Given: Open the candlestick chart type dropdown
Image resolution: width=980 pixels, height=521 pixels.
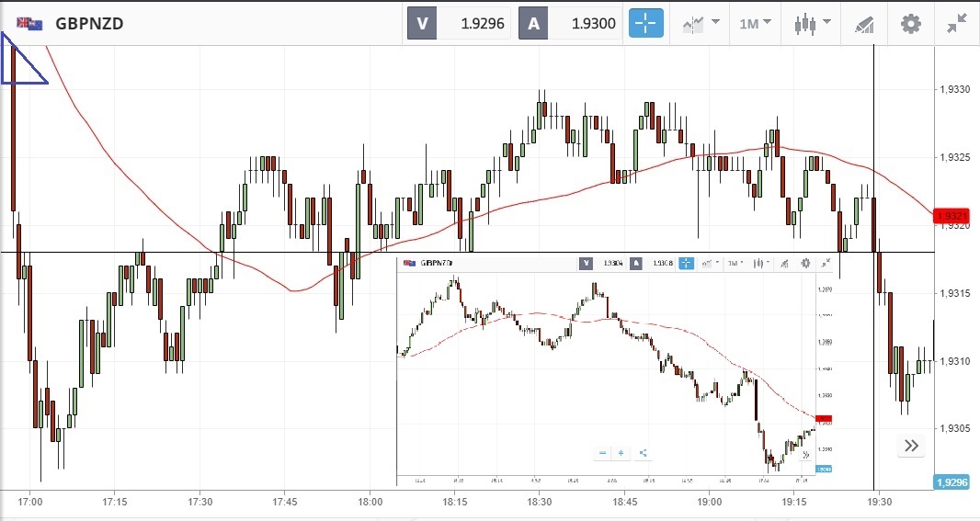Looking at the screenshot, I should (x=812, y=24).
